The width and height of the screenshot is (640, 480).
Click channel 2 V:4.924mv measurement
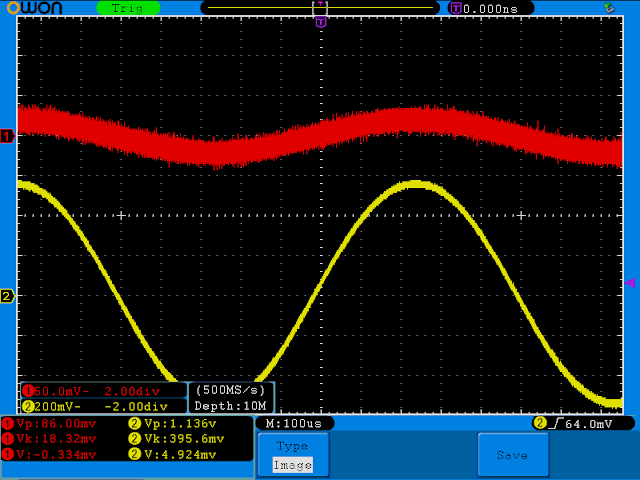pos(173,454)
